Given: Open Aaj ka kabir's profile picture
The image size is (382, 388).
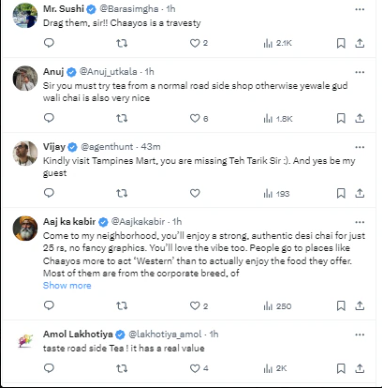Looking at the screenshot, I should (25, 228).
